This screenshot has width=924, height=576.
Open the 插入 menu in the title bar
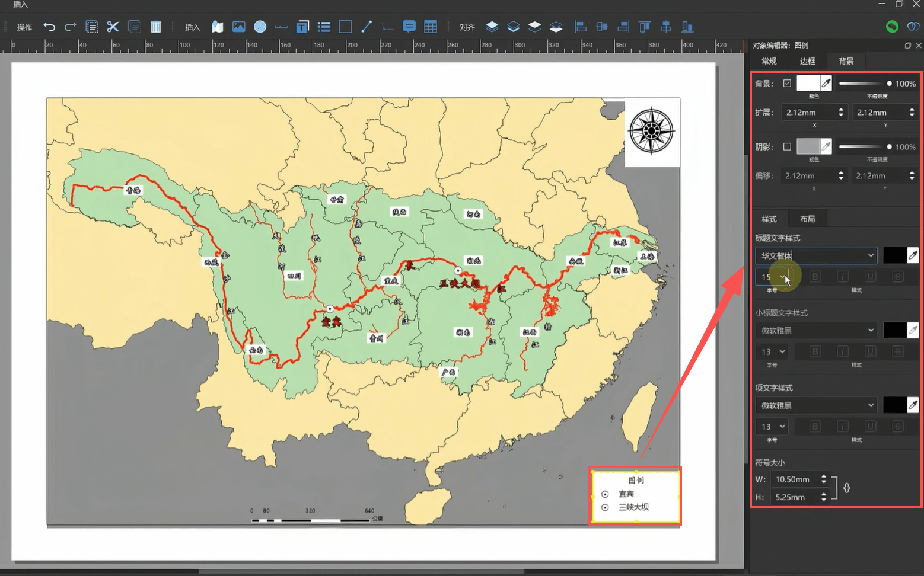tap(20, 4)
